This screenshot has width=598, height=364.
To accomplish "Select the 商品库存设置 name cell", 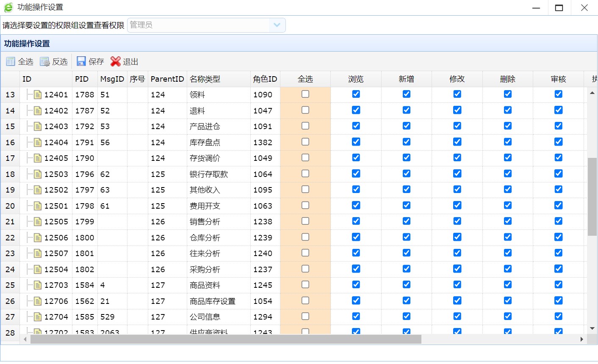I will click(219, 301).
